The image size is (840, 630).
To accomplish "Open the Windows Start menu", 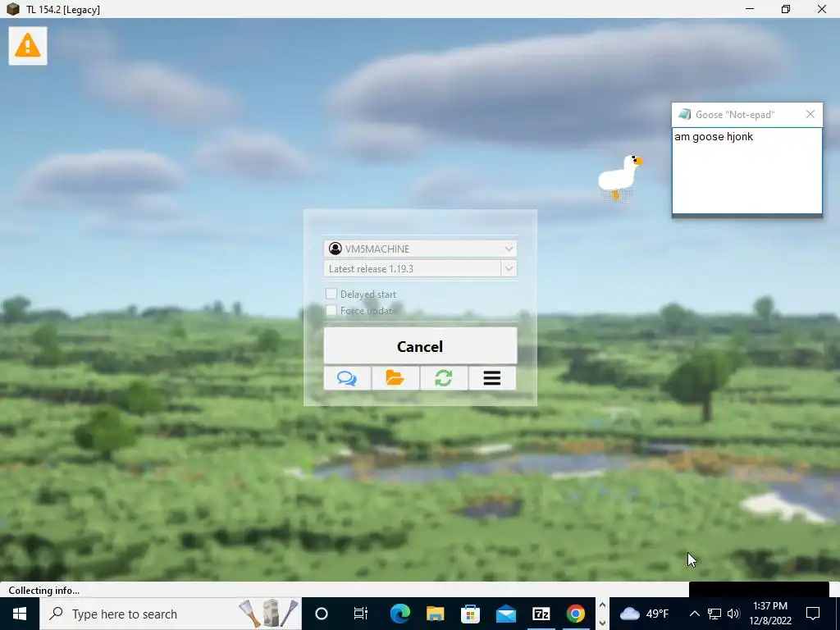I will click(20, 614).
